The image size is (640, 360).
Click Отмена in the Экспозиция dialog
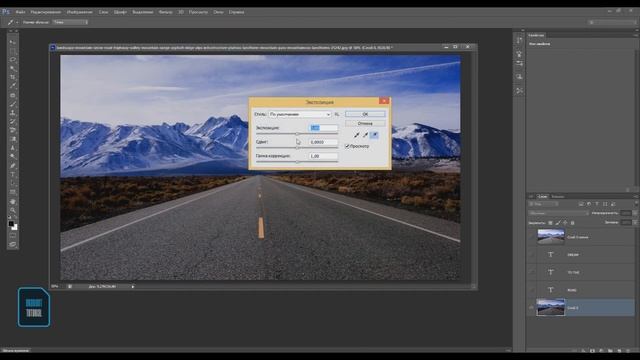pyautogui.click(x=365, y=123)
